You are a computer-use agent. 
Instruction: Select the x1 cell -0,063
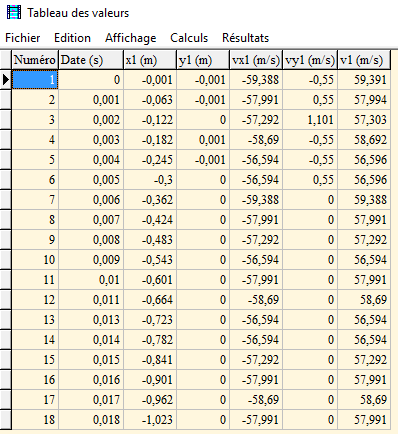coord(150,100)
